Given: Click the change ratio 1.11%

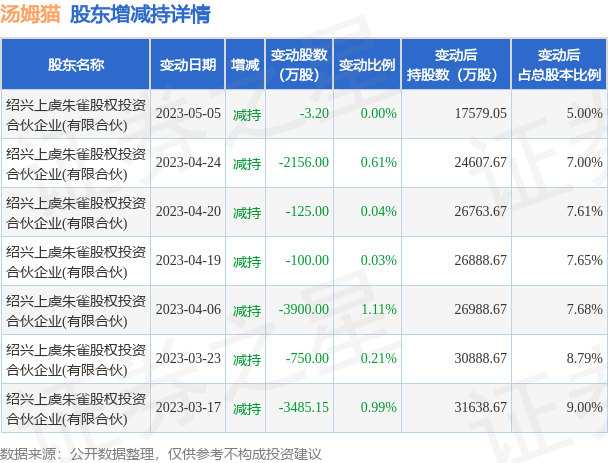Looking at the screenshot, I should [x=379, y=310].
